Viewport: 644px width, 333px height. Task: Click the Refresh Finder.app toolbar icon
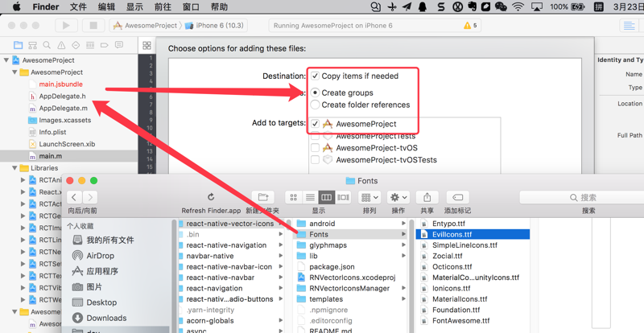pos(211,197)
